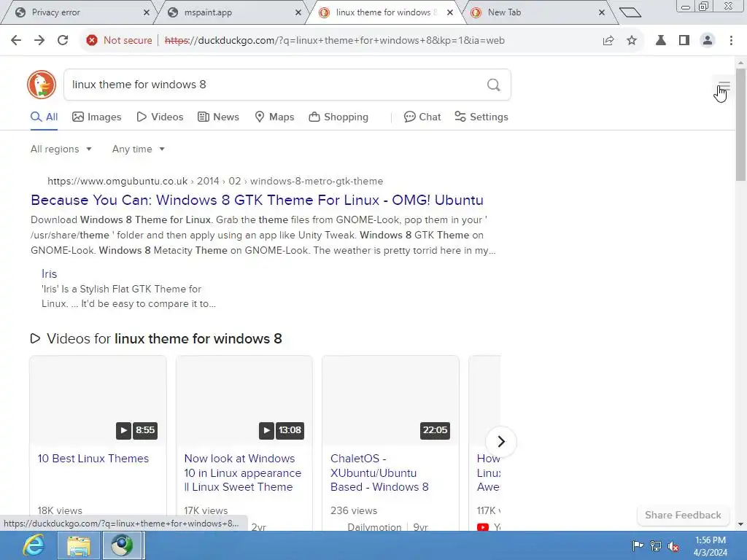Go back to previous page
747x560 pixels.
pyautogui.click(x=16, y=41)
